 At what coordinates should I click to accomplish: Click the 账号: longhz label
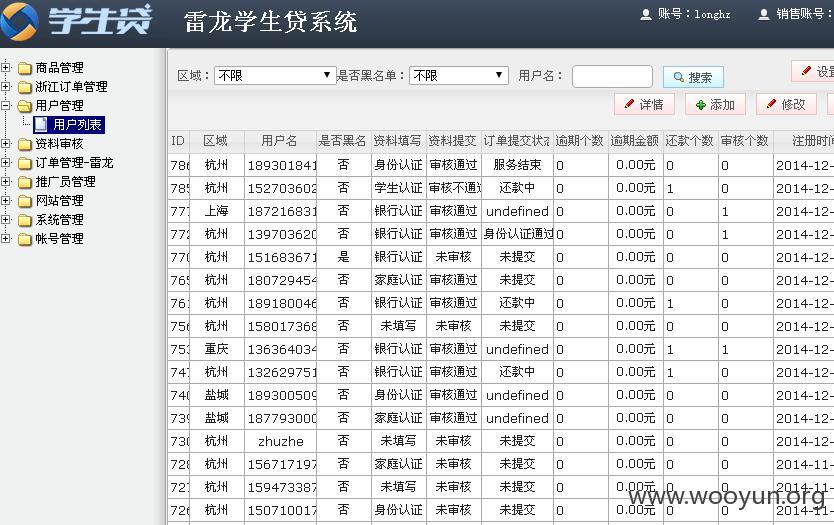pyautogui.click(x=694, y=14)
